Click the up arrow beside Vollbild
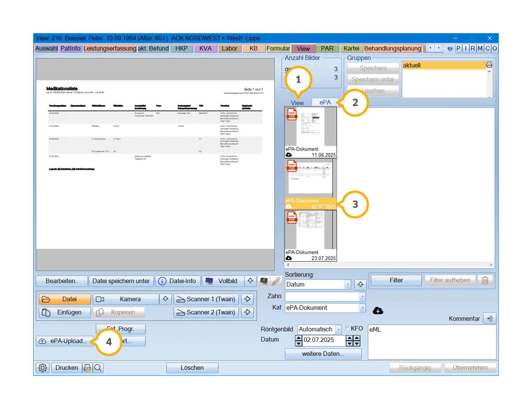 pyautogui.click(x=250, y=281)
